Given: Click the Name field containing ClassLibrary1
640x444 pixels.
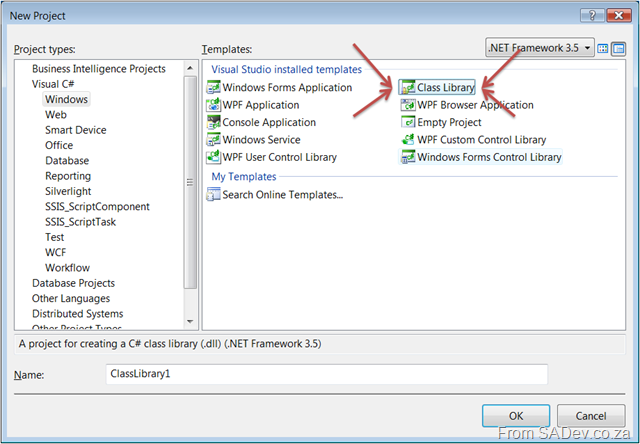Looking at the screenshot, I should point(327,374).
